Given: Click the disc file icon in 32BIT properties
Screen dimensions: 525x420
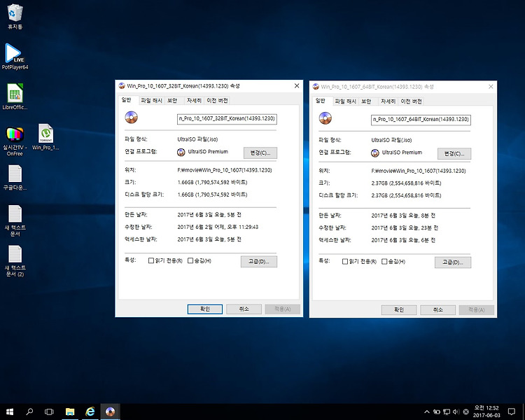Looking at the screenshot, I should coord(132,118).
